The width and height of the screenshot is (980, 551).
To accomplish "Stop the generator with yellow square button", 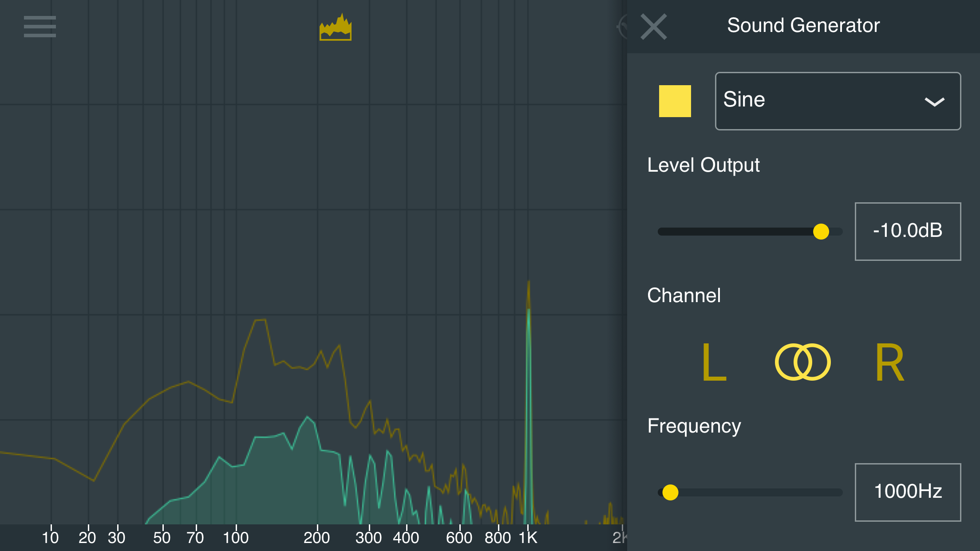I will tap(675, 101).
